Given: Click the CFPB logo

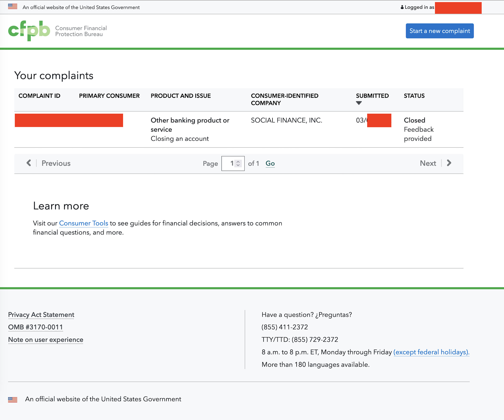Looking at the screenshot, I should [x=29, y=31].
